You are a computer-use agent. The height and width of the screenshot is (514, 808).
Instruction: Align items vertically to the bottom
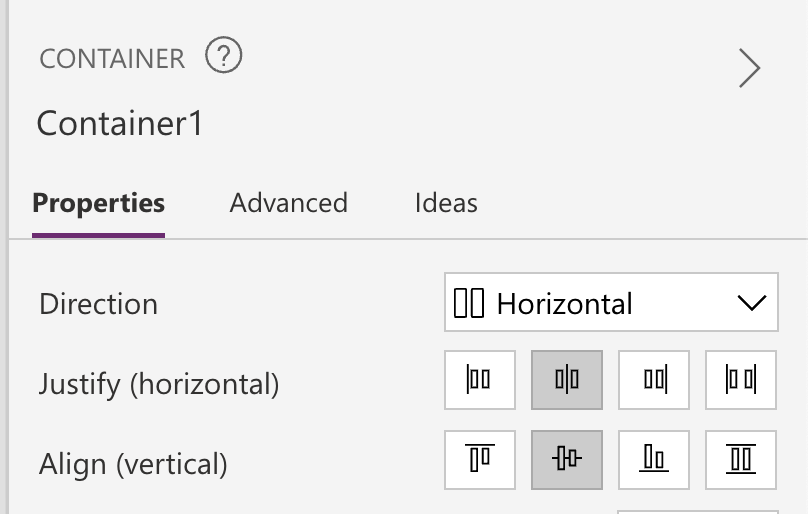(x=654, y=459)
